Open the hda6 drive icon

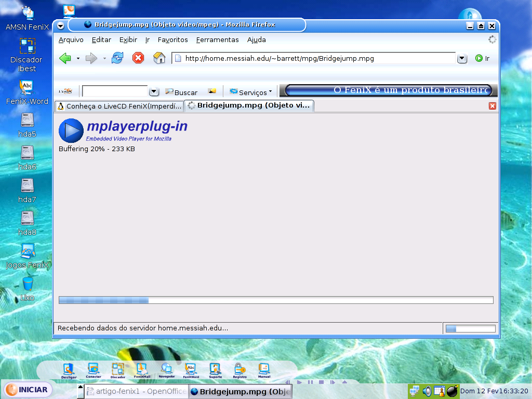[x=27, y=158]
